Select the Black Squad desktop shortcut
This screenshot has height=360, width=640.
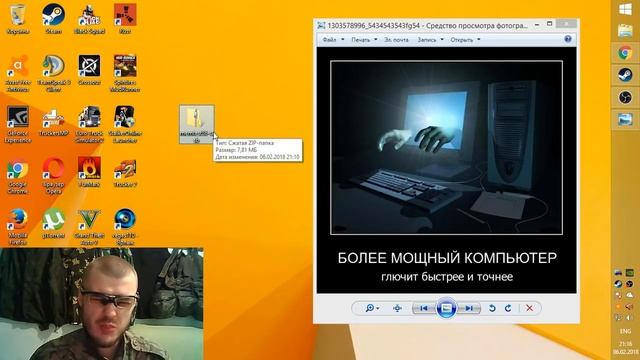coord(89,19)
